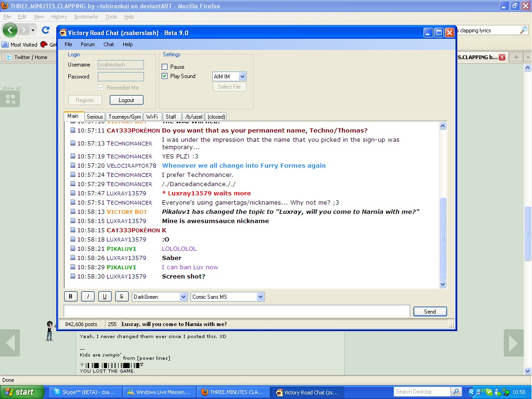The image size is (532, 399).
Task: Click the Send button
Action: (430, 312)
